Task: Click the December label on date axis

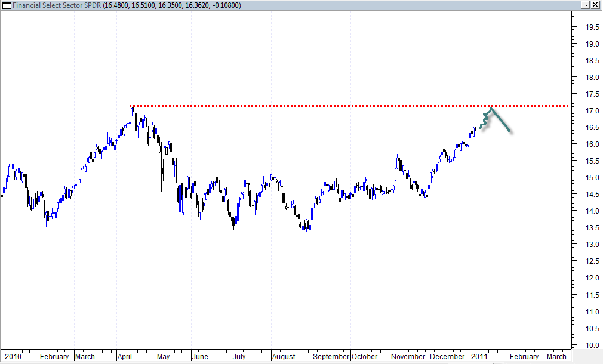Action: (x=447, y=357)
